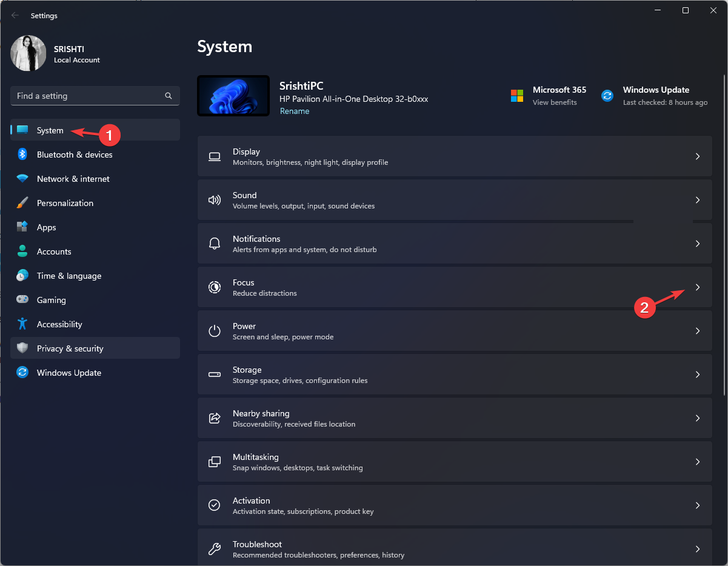The height and width of the screenshot is (566, 728).
Task: Expand the Troubleshoot row chevron
Action: tap(698, 549)
